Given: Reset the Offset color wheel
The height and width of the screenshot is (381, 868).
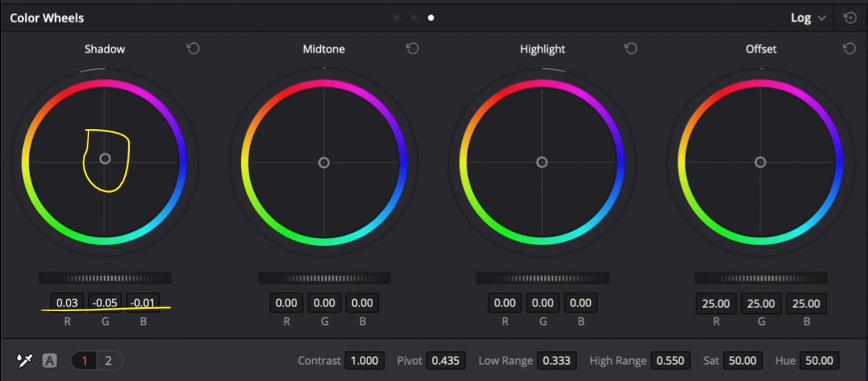Looking at the screenshot, I should pos(849,48).
